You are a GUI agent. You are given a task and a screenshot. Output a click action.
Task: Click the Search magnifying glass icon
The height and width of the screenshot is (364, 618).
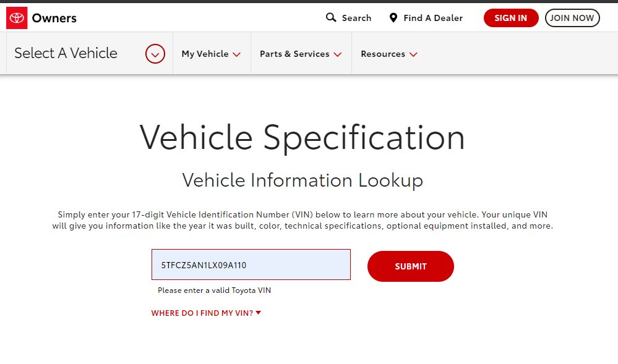coord(331,17)
